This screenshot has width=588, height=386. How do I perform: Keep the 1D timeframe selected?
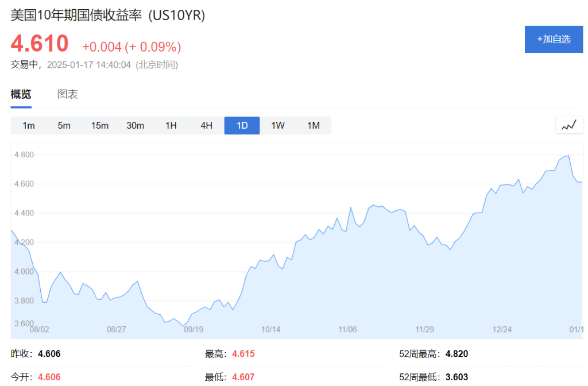pyautogui.click(x=242, y=125)
